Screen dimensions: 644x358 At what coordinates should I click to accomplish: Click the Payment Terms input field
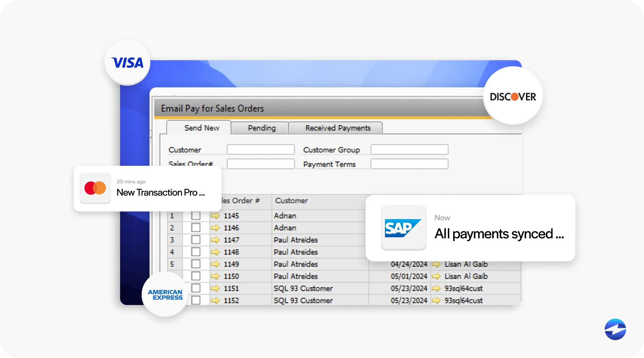[x=409, y=164]
